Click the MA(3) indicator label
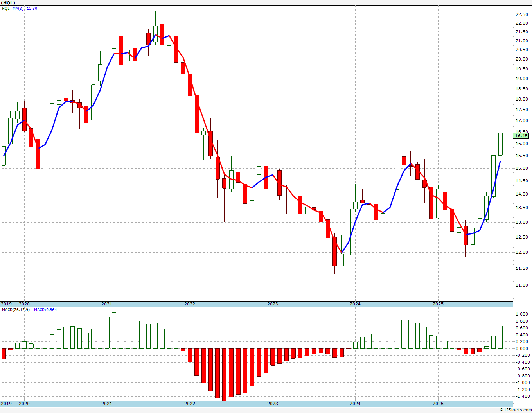 coord(18,8)
